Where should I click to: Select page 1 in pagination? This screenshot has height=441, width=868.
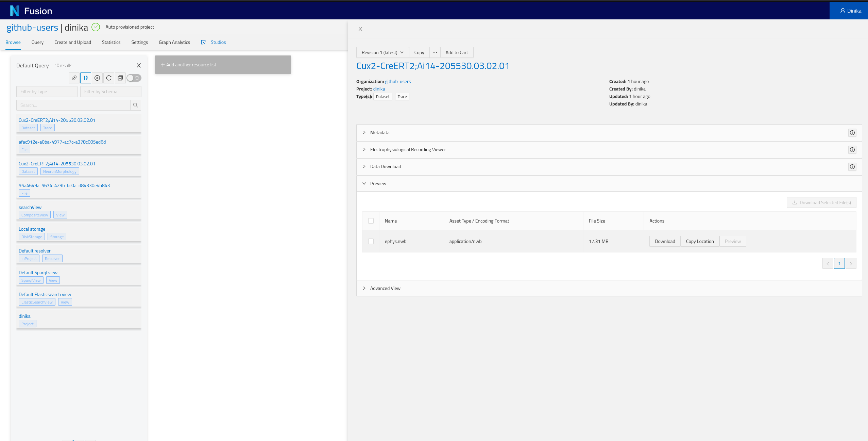pyautogui.click(x=839, y=263)
